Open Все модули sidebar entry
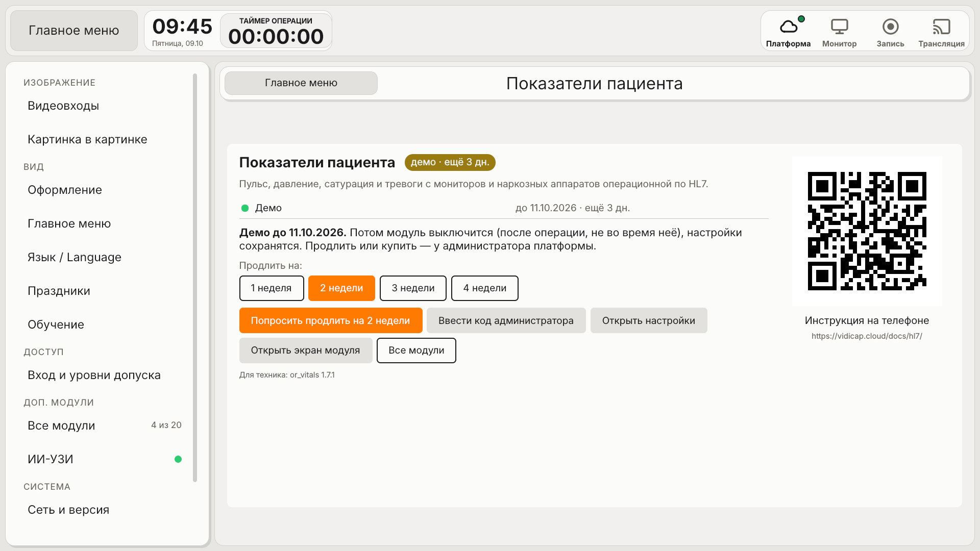This screenshot has width=980, height=551. (105, 425)
